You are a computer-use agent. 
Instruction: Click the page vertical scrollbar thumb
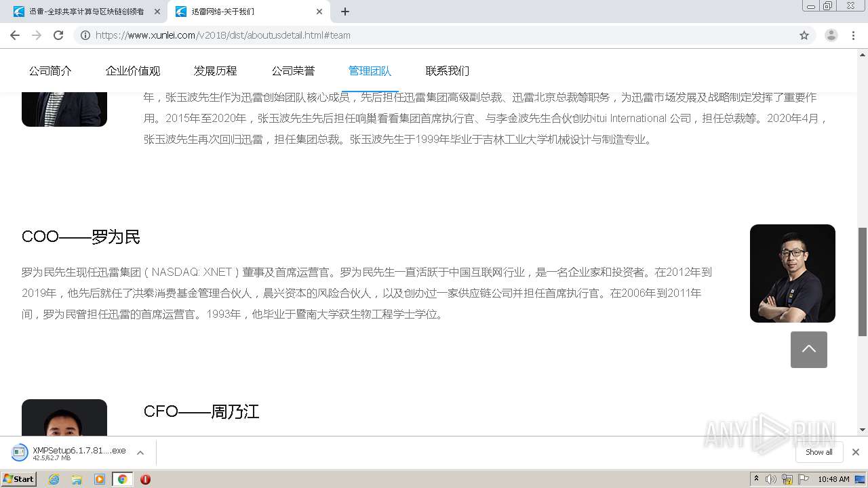tap(863, 282)
